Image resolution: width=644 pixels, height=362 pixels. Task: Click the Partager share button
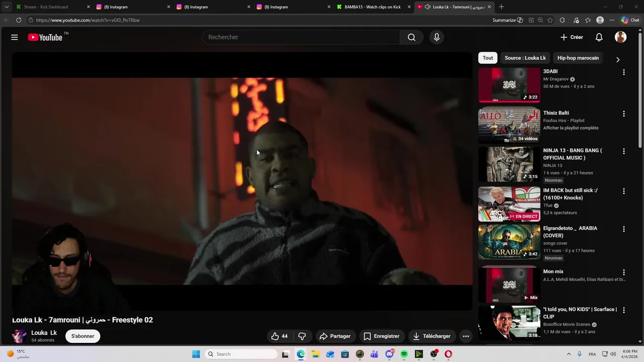[x=336, y=336]
